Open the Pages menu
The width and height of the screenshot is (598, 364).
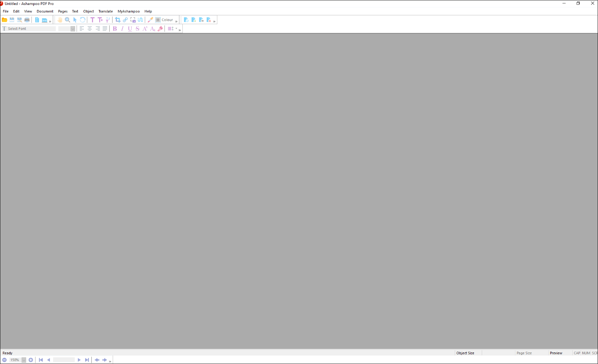coord(63,11)
